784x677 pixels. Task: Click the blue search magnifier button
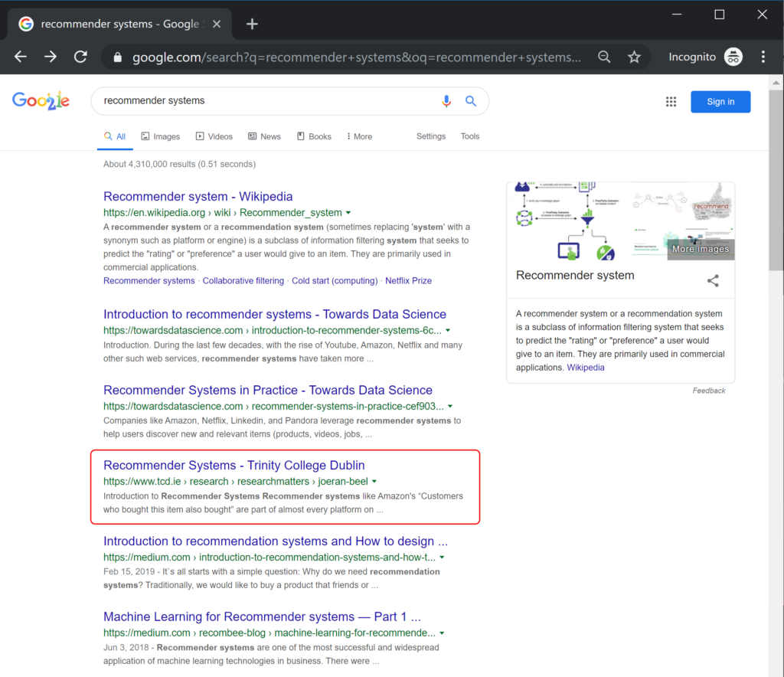[471, 101]
